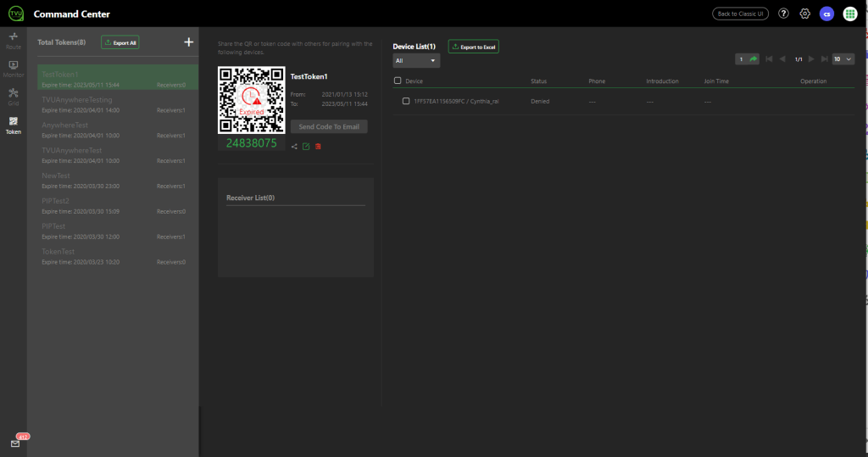The height and width of the screenshot is (457, 868).
Task: Open the green apps grid icon
Action: [849, 14]
